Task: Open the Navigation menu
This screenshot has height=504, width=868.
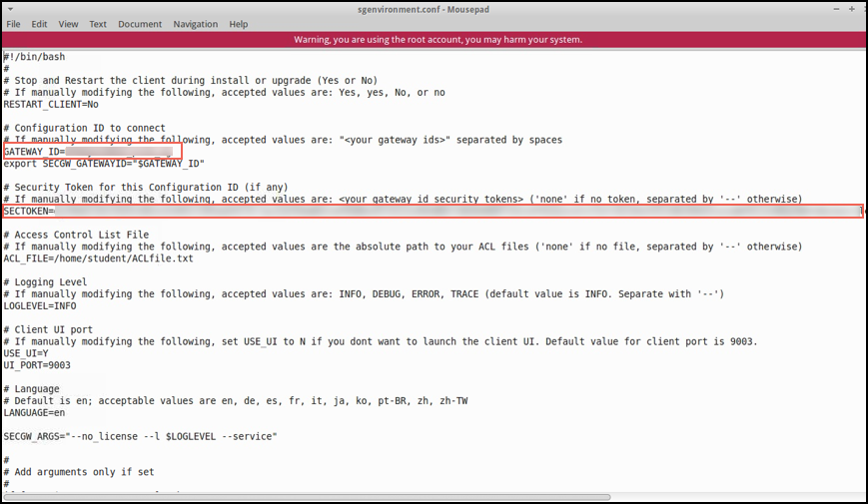Action: [196, 24]
